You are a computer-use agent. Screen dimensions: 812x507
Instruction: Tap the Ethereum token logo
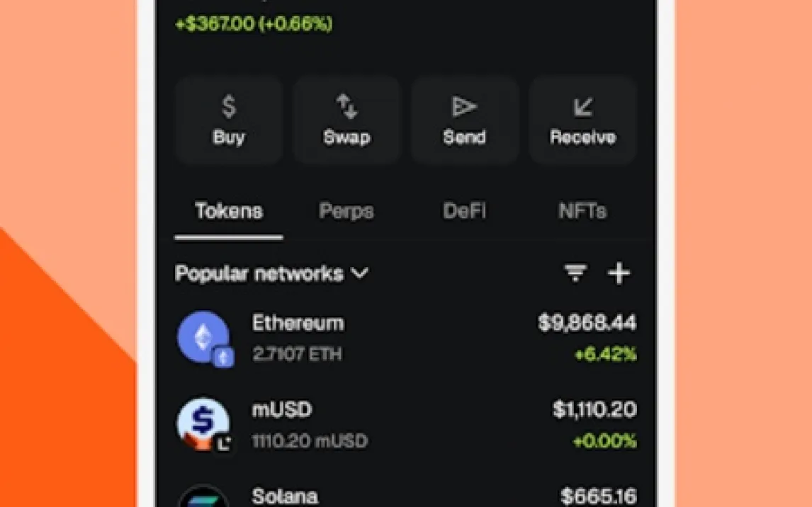(204, 338)
